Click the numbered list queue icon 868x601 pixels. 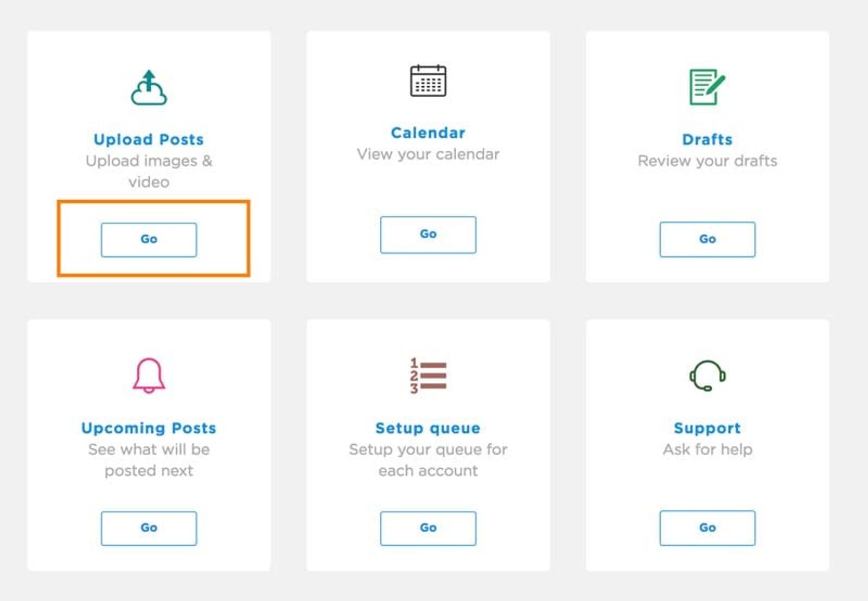click(428, 375)
